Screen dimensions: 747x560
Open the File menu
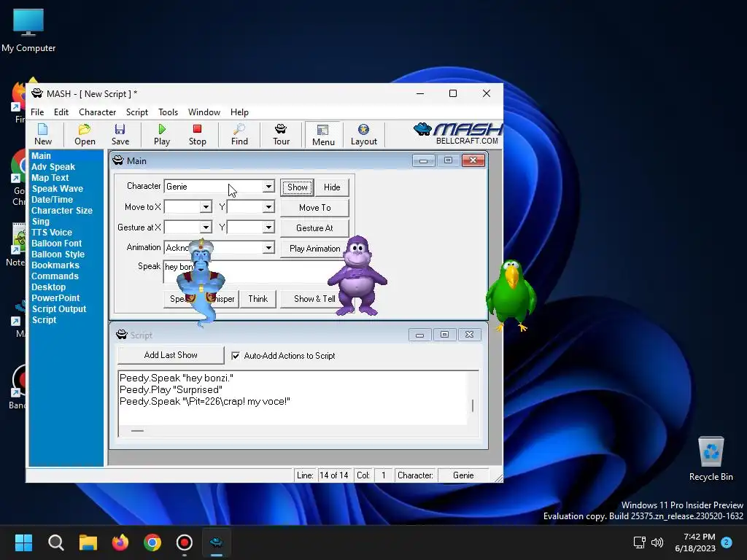pyautogui.click(x=37, y=112)
